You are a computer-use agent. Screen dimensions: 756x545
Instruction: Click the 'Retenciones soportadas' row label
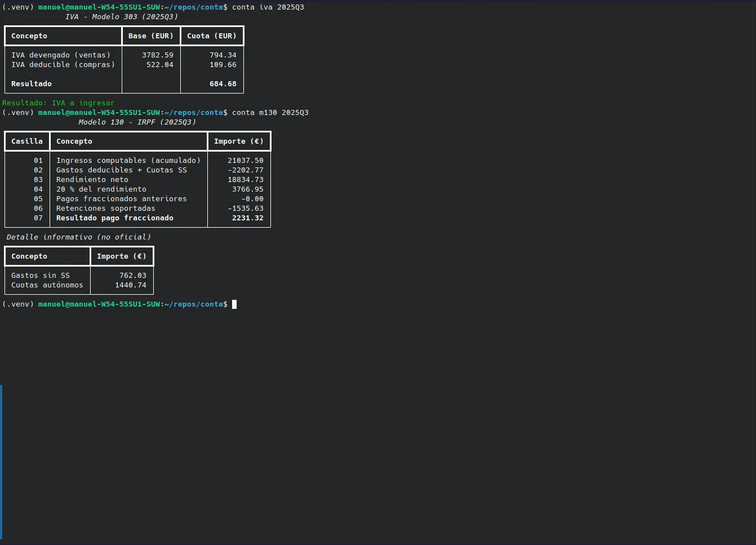click(x=105, y=209)
